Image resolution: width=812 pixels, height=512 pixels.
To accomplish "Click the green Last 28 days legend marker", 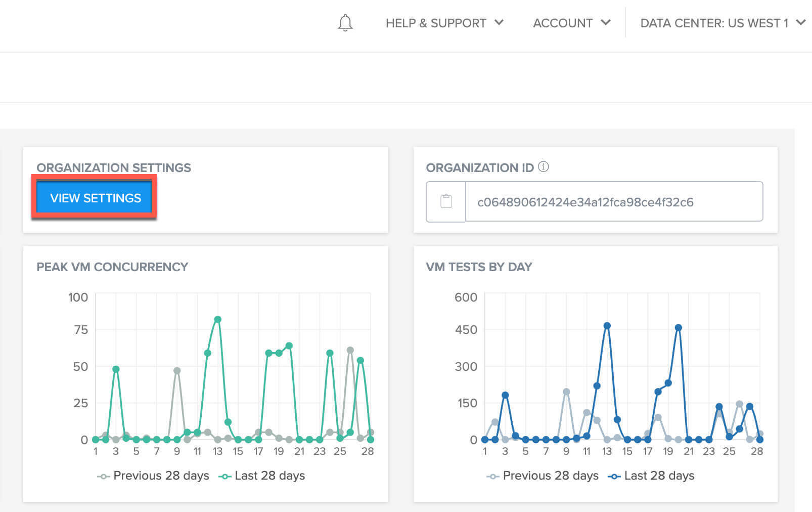I will click(x=225, y=476).
